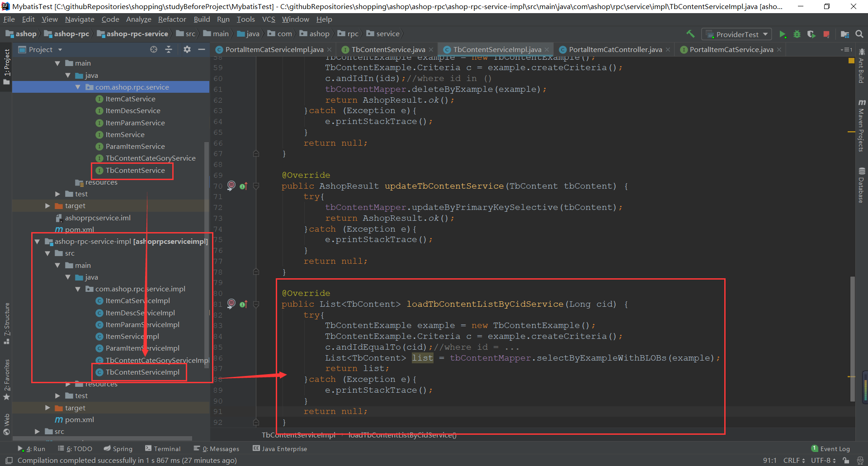Open the Spring tool window
868x466 pixels.
point(118,449)
